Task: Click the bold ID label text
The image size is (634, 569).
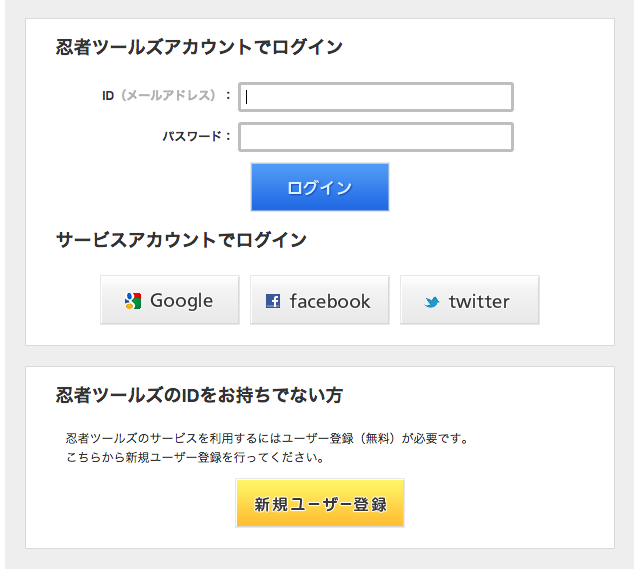Action: point(108,96)
